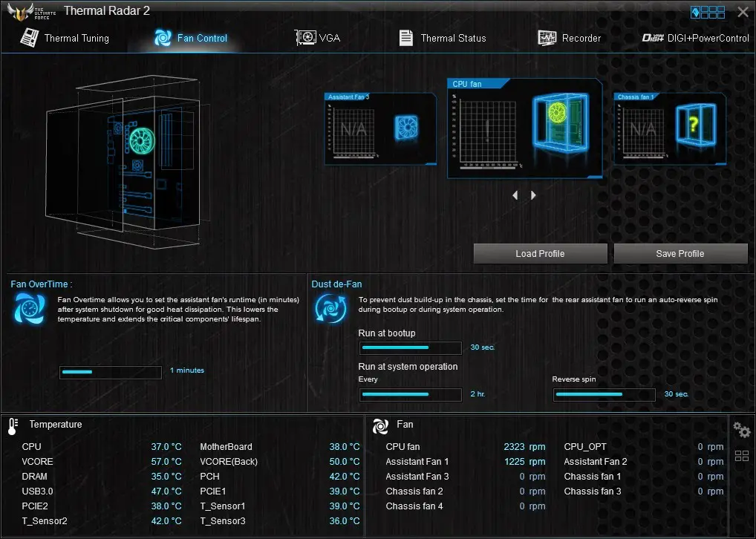Click the Load Profile button
Image resolution: width=756 pixels, height=539 pixels.
pyautogui.click(x=540, y=254)
